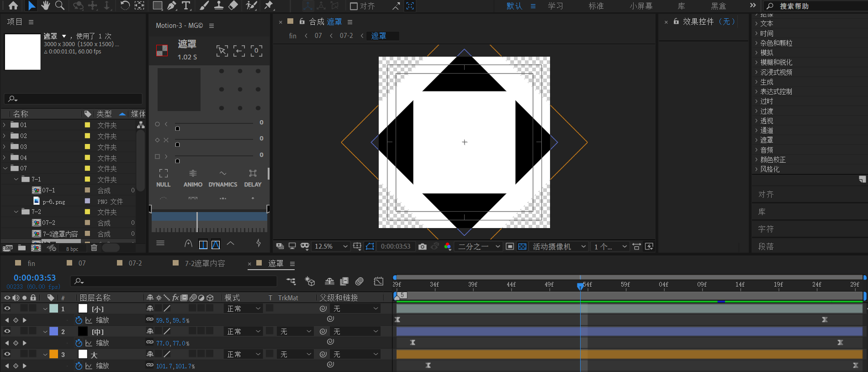This screenshot has width=868, height=372.
Task: Open the 二分之一 resolution dropdown
Action: 479,246
